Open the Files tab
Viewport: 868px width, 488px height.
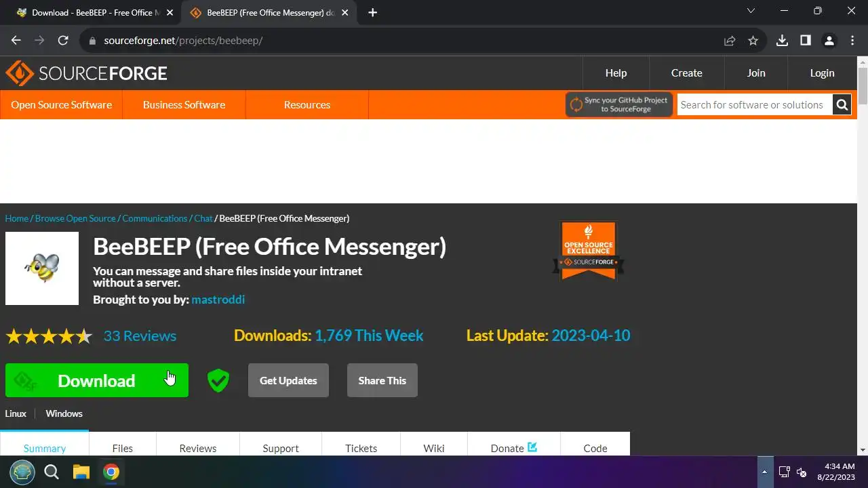tap(123, 448)
